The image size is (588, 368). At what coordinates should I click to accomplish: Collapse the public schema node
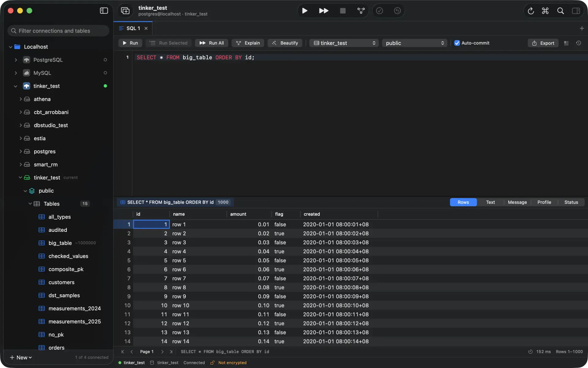[x=25, y=191]
